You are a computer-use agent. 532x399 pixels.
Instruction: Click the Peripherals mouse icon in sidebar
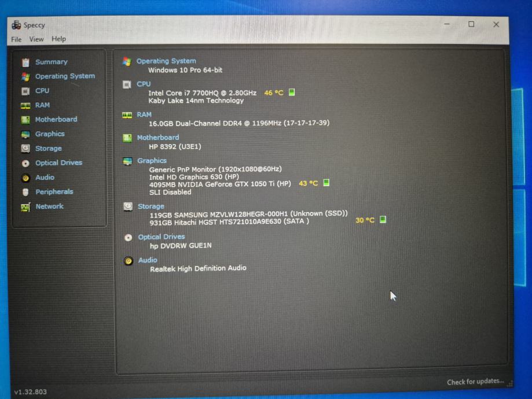click(x=26, y=192)
